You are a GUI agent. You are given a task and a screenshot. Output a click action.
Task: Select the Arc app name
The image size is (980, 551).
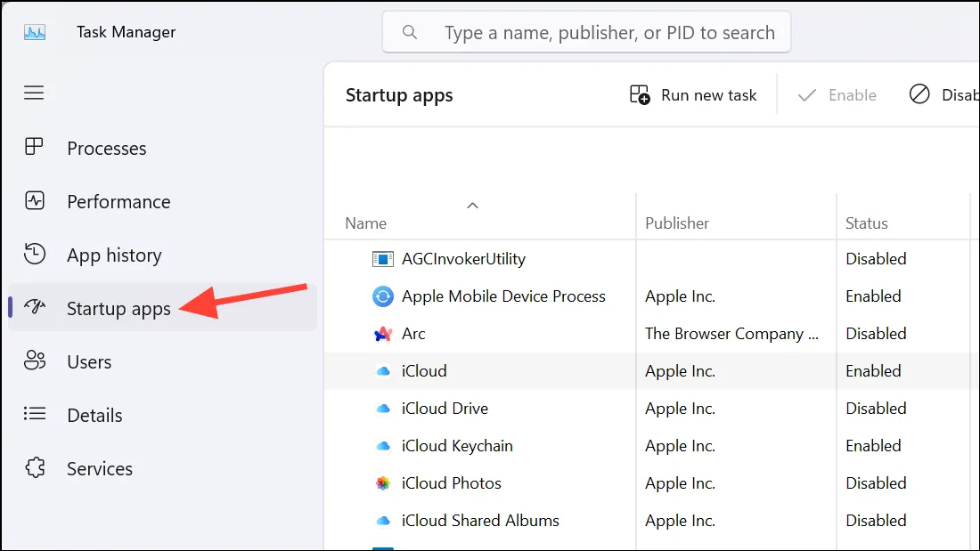coord(413,334)
